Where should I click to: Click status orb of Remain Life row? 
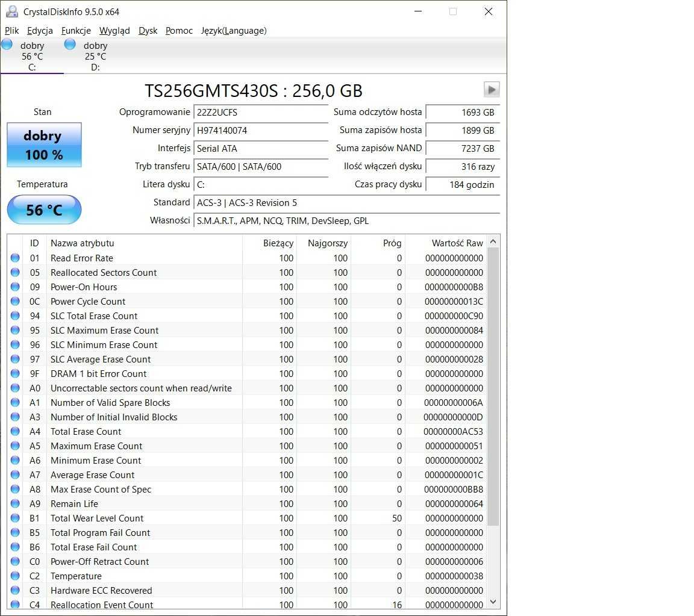click(15, 503)
